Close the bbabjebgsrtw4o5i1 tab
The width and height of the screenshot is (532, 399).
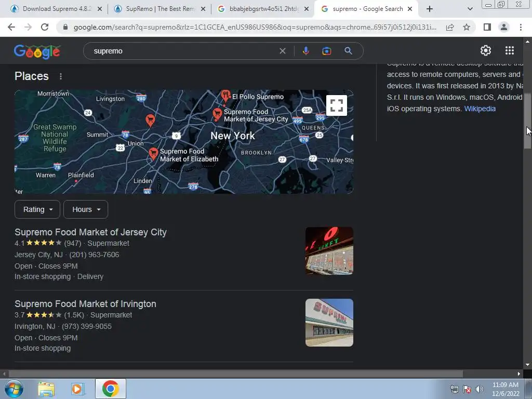coord(307,9)
